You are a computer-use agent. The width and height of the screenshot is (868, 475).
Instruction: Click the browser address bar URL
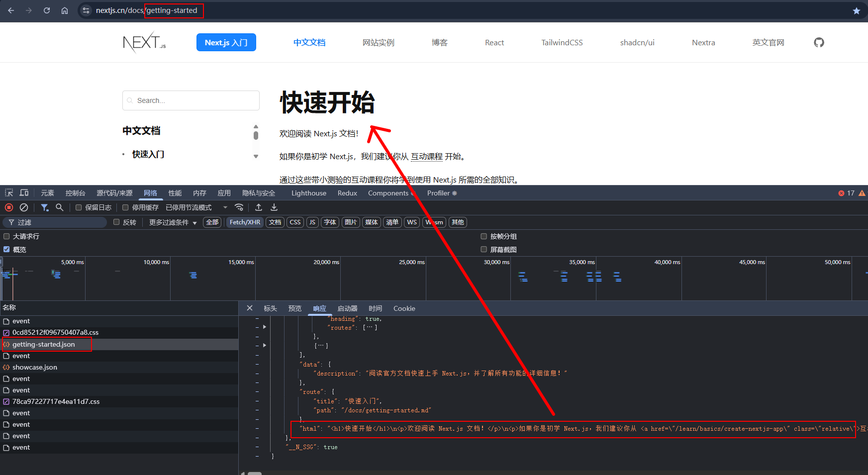pyautogui.click(x=147, y=10)
